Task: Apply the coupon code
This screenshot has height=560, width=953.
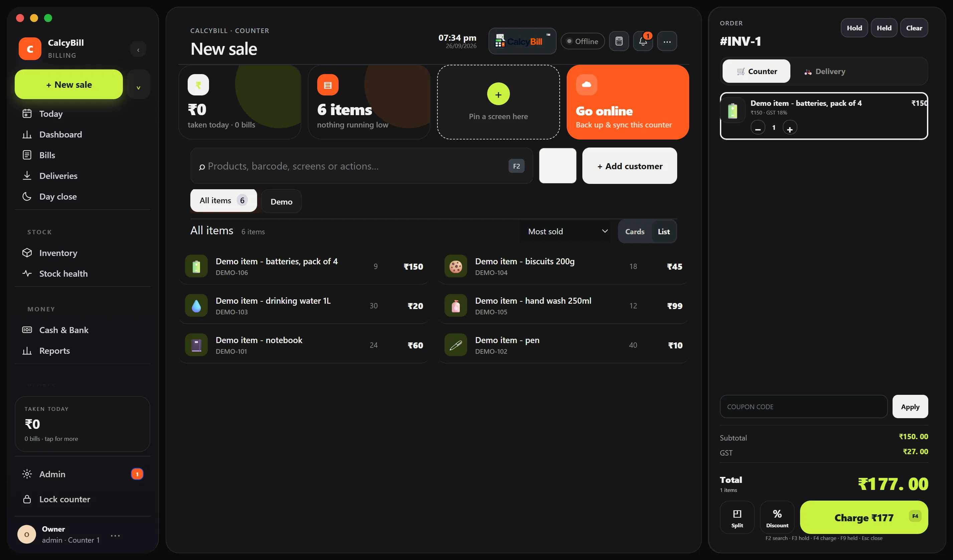Action: [910, 406]
